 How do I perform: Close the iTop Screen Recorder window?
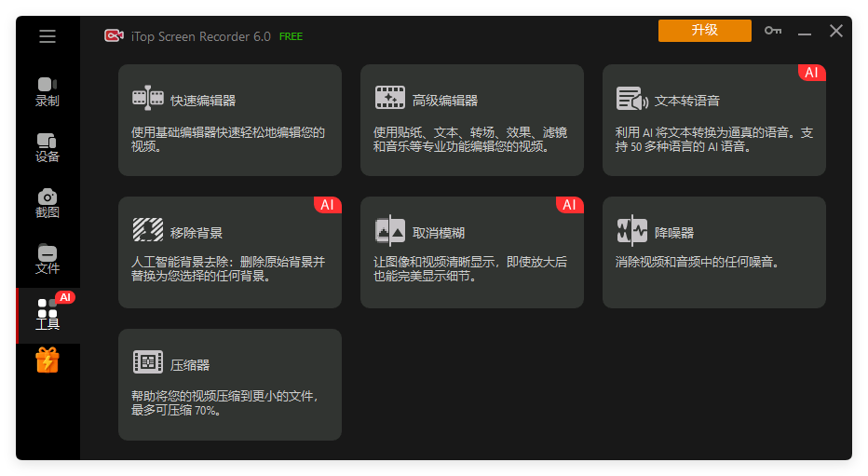836,31
